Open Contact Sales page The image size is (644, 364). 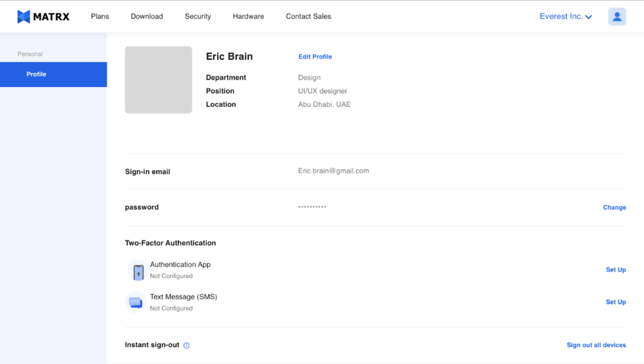[x=308, y=17]
